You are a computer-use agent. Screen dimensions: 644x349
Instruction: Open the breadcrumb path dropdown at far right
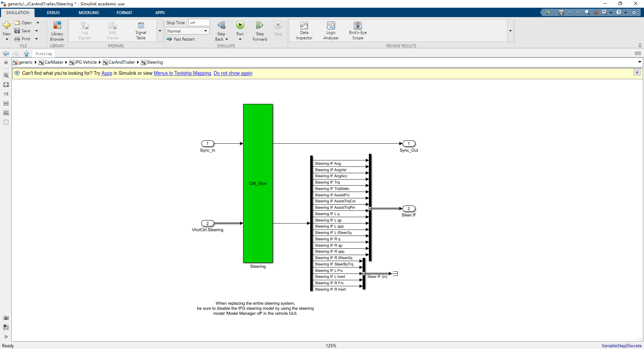pyautogui.click(x=640, y=62)
